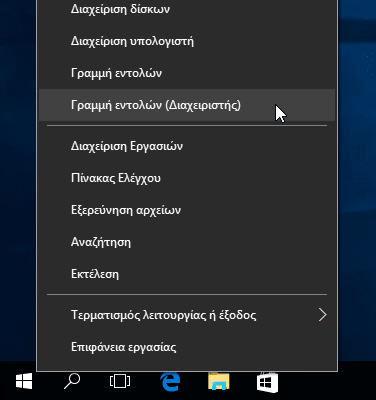Launch Γραμμή εντολών (Διαχειριστής)
The width and height of the screenshot is (376, 400).
point(187,105)
